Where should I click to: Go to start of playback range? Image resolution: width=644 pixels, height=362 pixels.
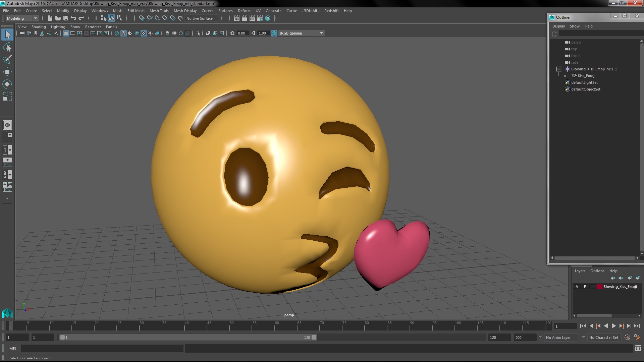(x=583, y=326)
